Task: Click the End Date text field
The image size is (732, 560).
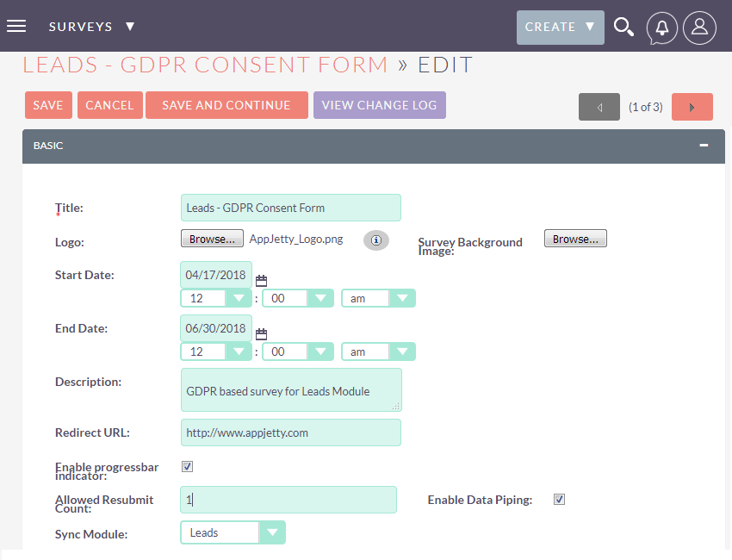Action: click(x=216, y=328)
